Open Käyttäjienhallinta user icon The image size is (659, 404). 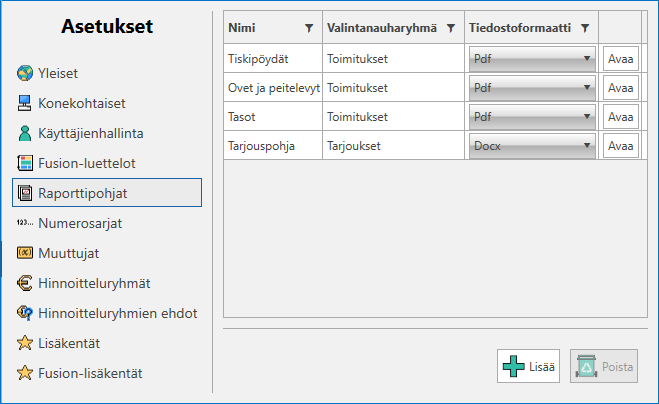click(x=25, y=133)
